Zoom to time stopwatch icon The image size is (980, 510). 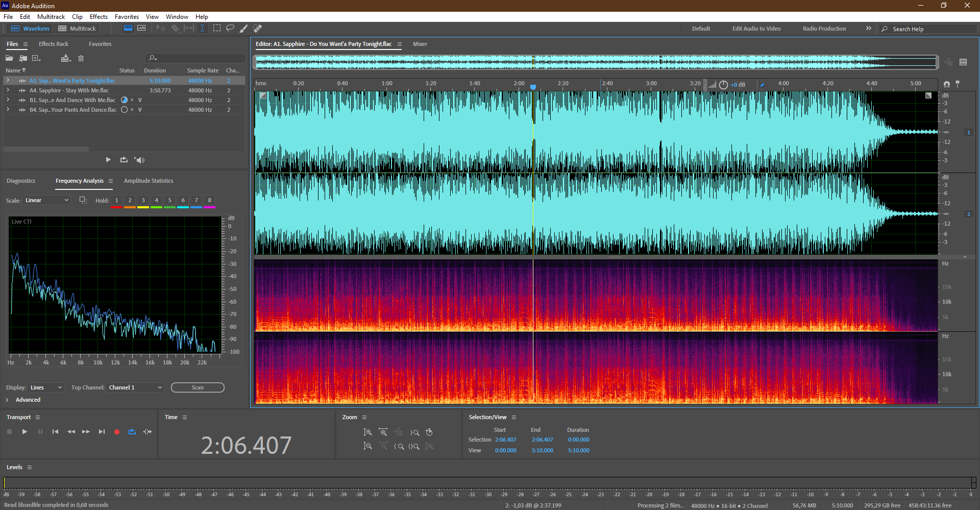[x=429, y=432]
